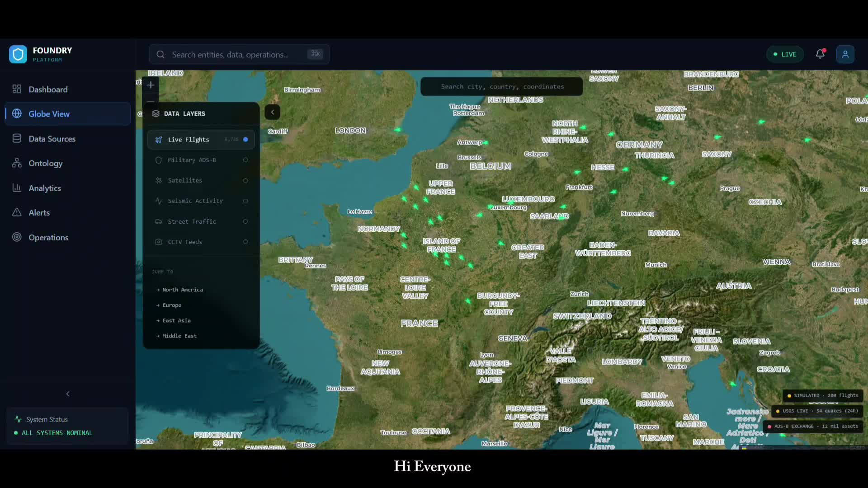Disable the Live Flights layer toggle

[x=245, y=140]
